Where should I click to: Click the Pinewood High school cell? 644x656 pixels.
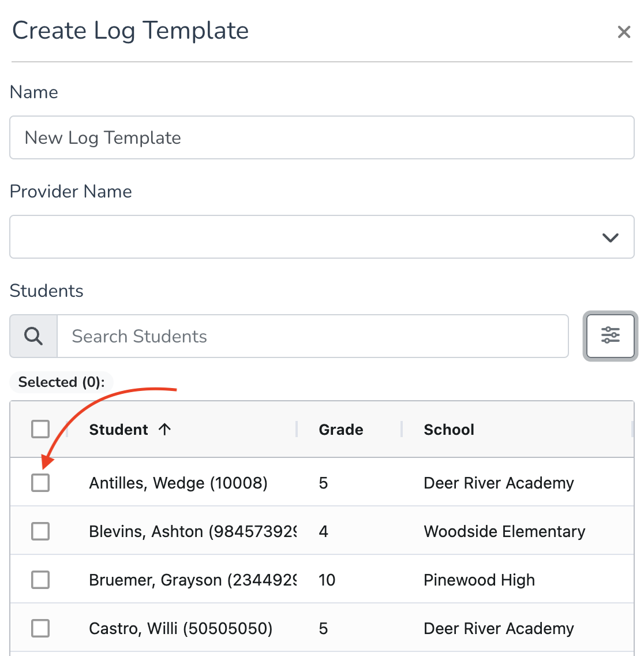click(x=479, y=580)
